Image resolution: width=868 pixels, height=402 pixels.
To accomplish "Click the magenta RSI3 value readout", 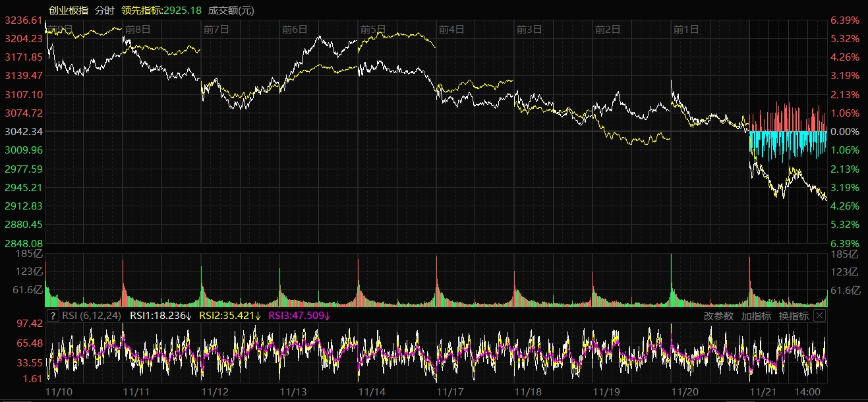I will coord(300,316).
